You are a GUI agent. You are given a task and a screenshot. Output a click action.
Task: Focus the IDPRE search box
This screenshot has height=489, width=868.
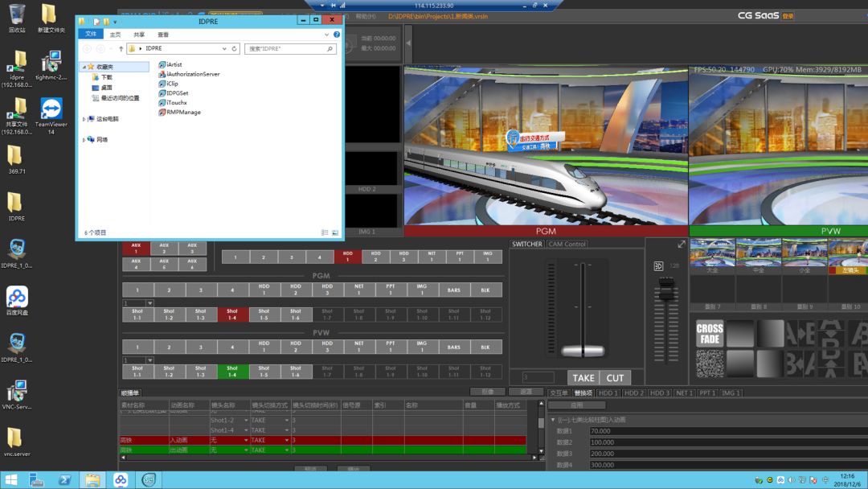[x=291, y=49]
